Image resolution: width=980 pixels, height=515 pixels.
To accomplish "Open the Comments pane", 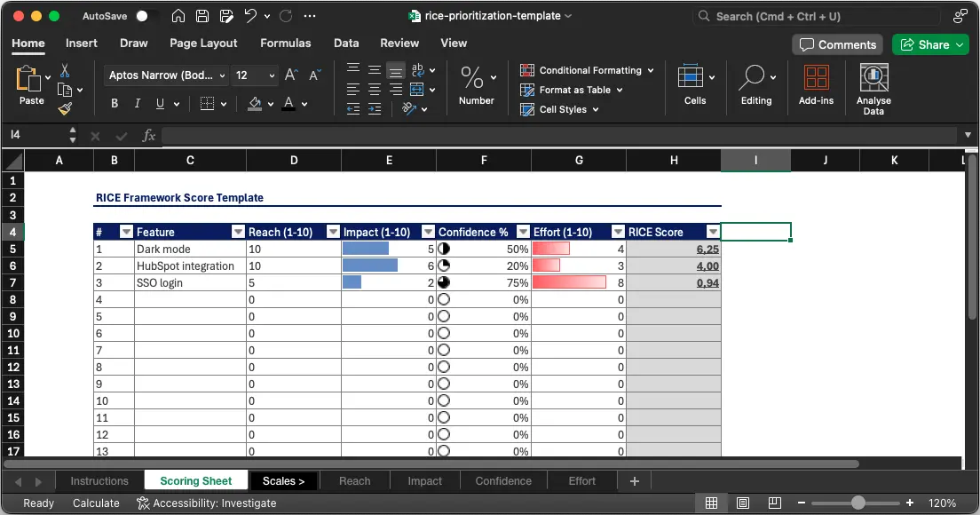I will point(836,44).
